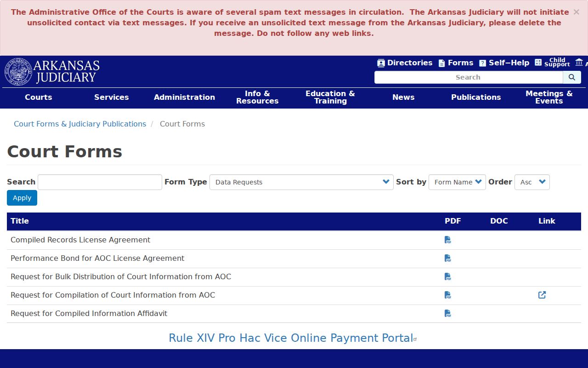Open PDF for Request for Compilation of Court Information
Screen dimensions: 588x368
[x=448, y=295]
